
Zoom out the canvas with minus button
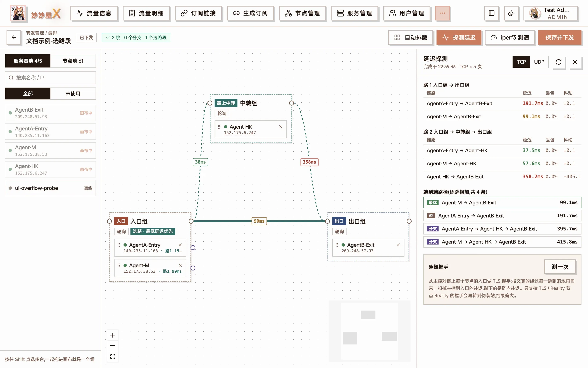pos(113,346)
